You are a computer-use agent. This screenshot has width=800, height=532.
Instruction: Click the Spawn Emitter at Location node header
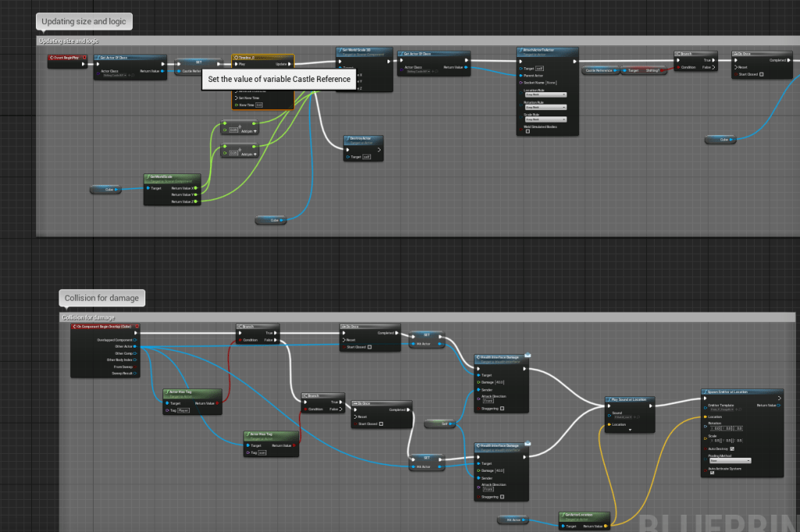click(x=742, y=391)
